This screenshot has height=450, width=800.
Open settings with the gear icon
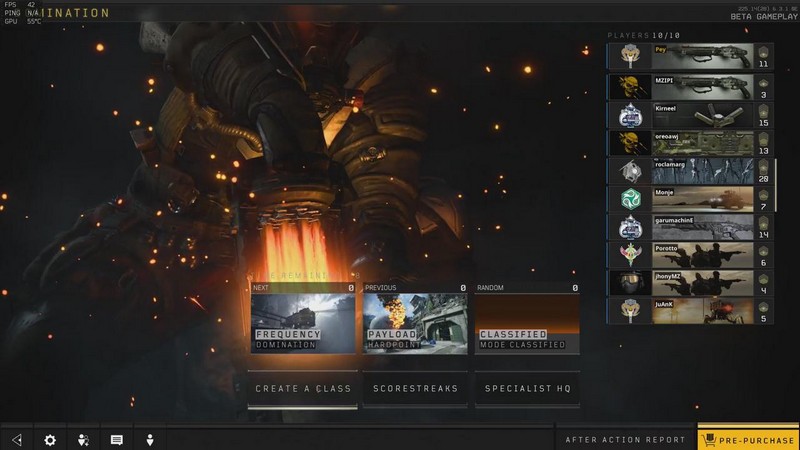(50, 439)
